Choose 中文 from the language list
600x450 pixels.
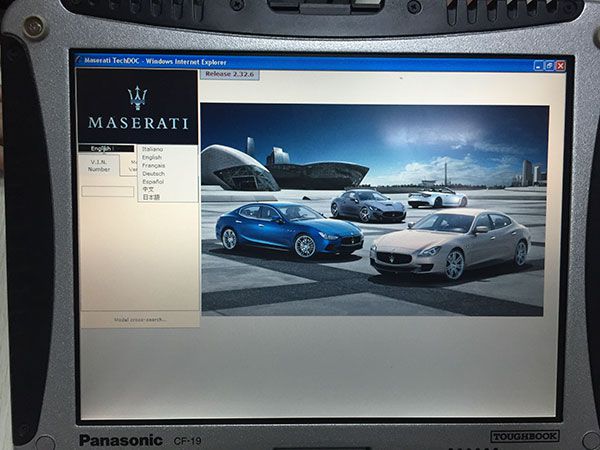[x=148, y=189]
